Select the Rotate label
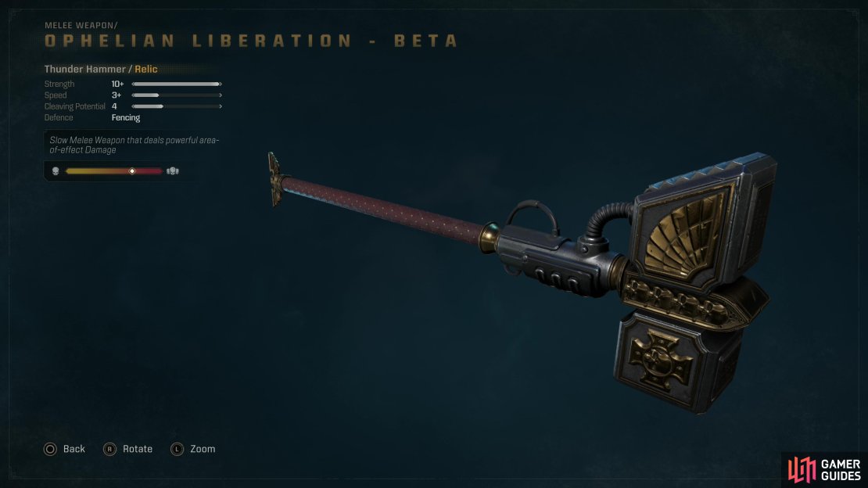868x488 pixels. pos(138,449)
